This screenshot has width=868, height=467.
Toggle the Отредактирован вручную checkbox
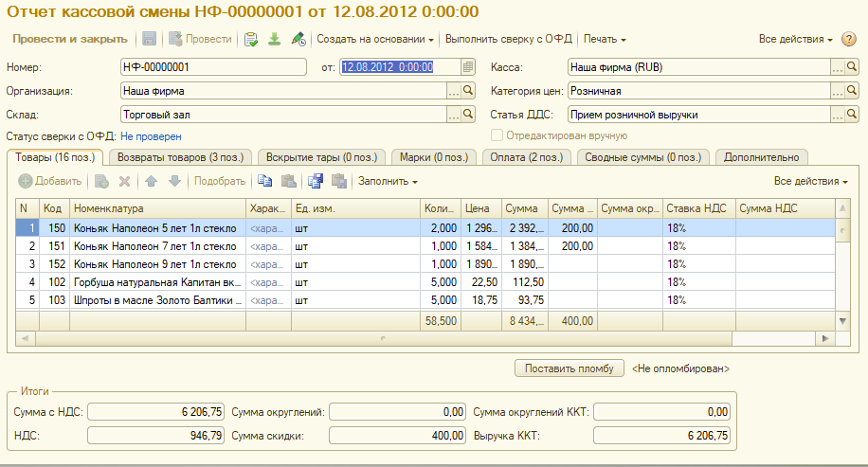(497, 136)
